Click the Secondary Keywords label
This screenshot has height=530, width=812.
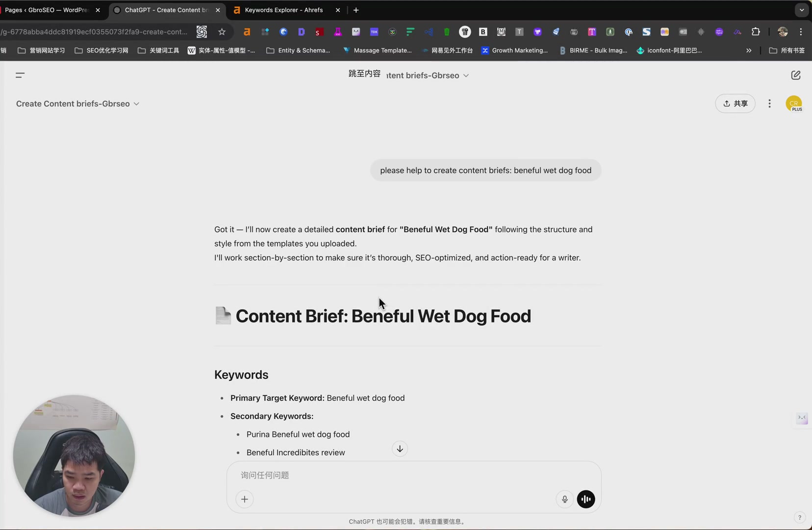pos(272,416)
